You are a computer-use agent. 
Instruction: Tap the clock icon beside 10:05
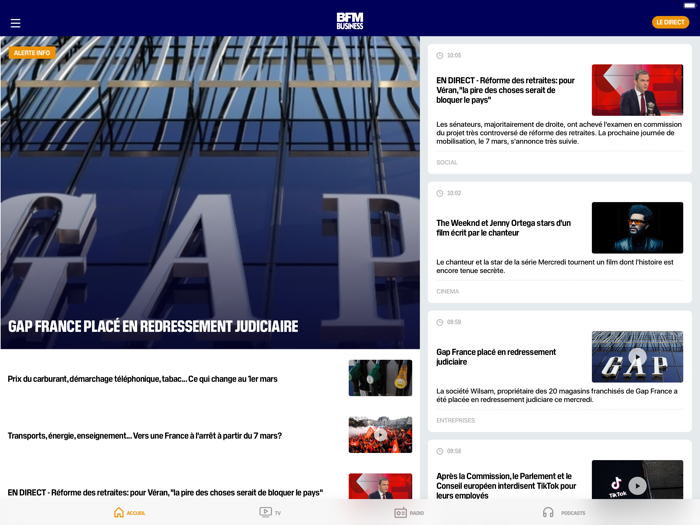[x=440, y=55]
